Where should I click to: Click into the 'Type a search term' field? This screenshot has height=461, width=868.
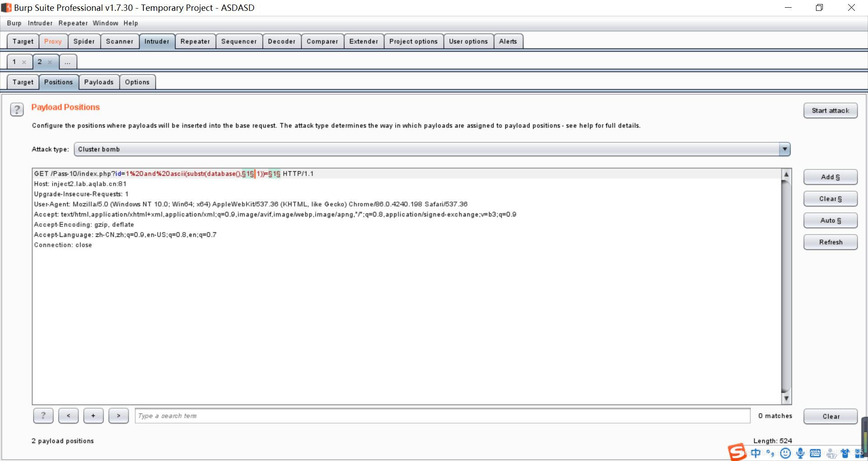pyautogui.click(x=443, y=416)
